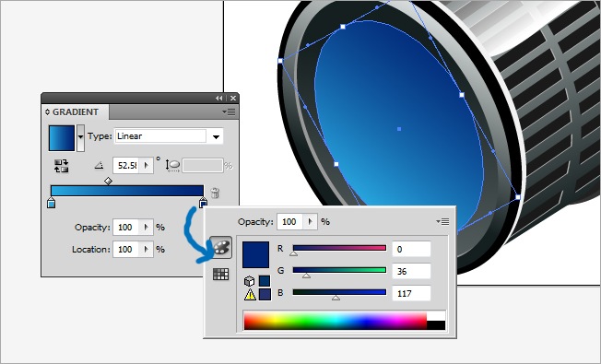
Task: Open the Location value slider arrow
Action: point(146,250)
